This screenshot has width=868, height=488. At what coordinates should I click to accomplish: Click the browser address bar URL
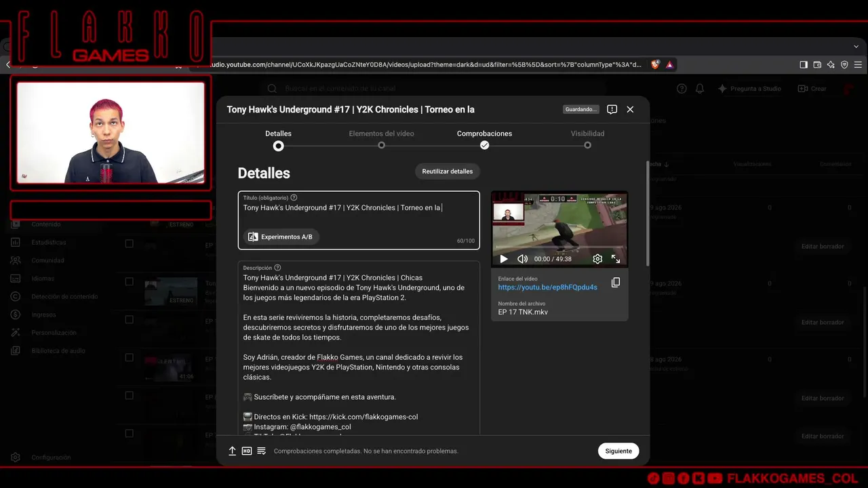(x=427, y=64)
